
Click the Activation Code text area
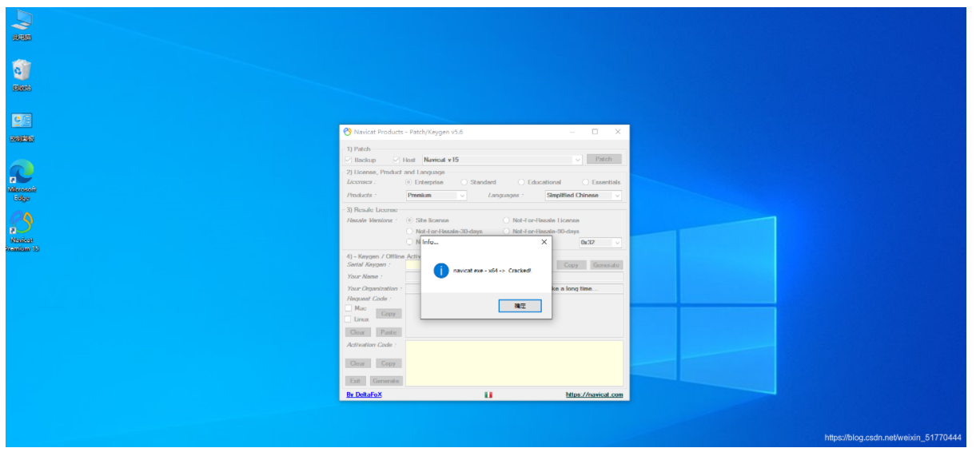514,363
